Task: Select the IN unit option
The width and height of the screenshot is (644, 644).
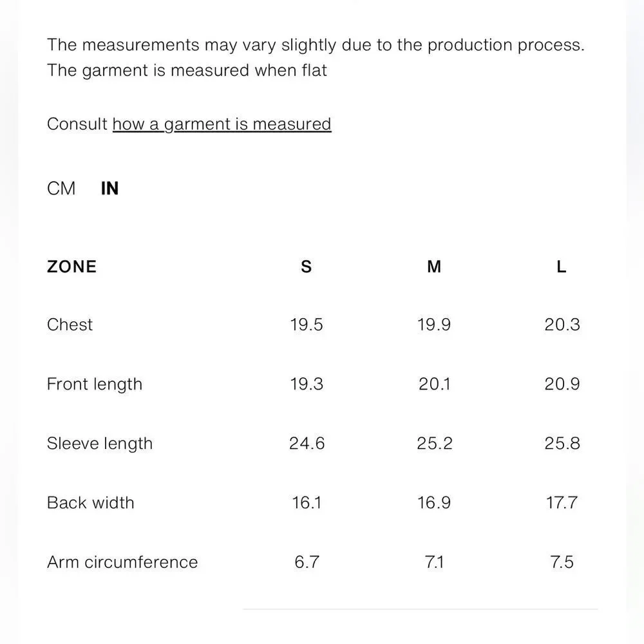Action: pos(110,189)
